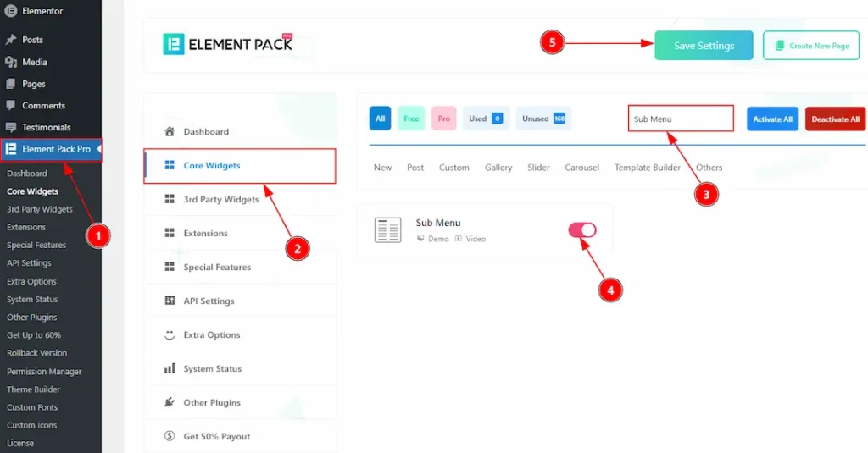Image resolution: width=868 pixels, height=453 pixels.
Task: Click the Activate All button
Action: (x=772, y=119)
